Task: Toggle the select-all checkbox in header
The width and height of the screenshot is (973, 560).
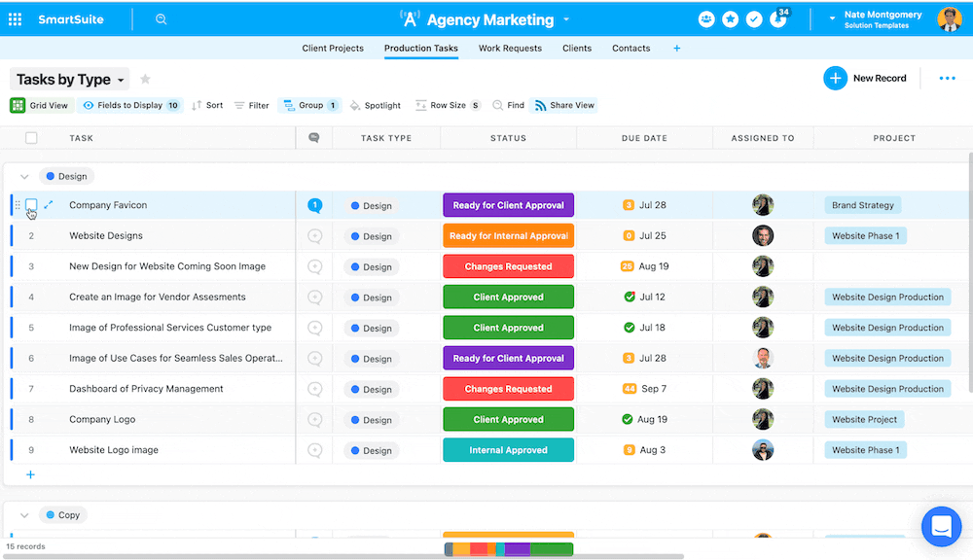Action: [31, 138]
